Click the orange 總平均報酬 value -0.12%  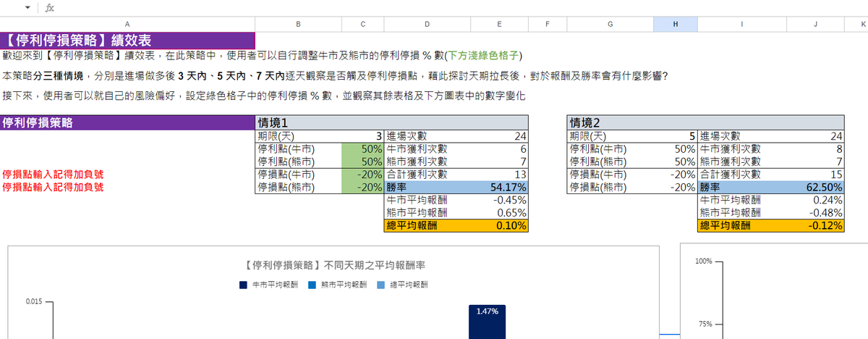click(815, 226)
